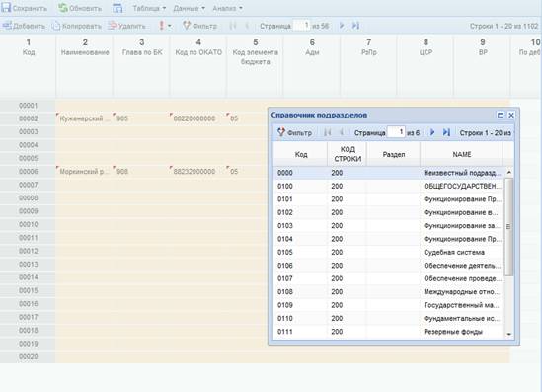Click the Copy row (Копировать) icon

point(56,26)
